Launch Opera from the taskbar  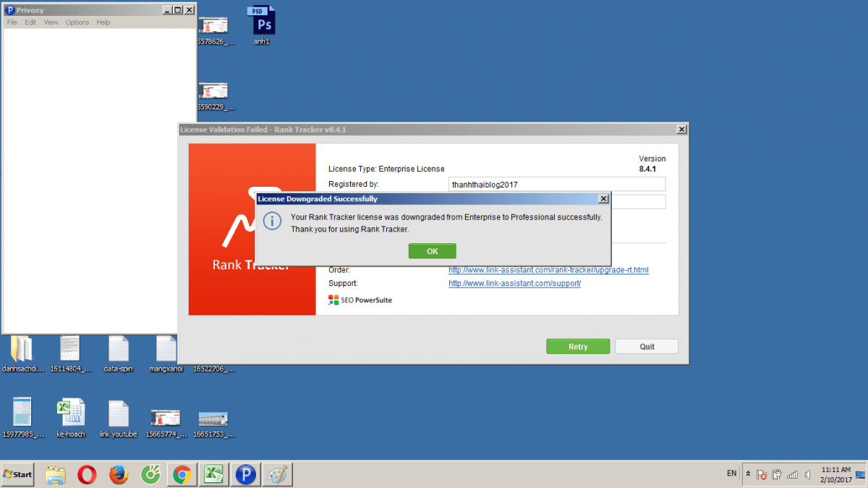pos(87,475)
